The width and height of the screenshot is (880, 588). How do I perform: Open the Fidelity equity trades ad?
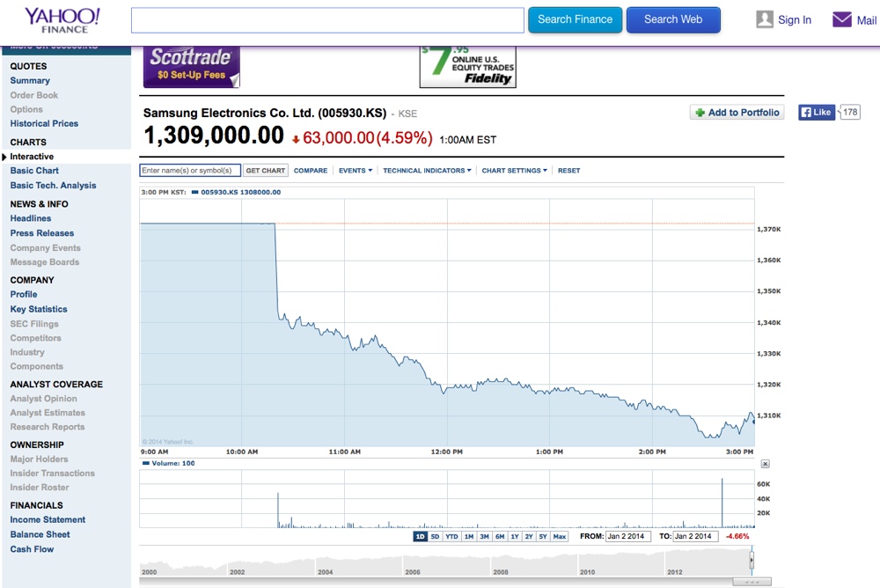click(x=467, y=67)
